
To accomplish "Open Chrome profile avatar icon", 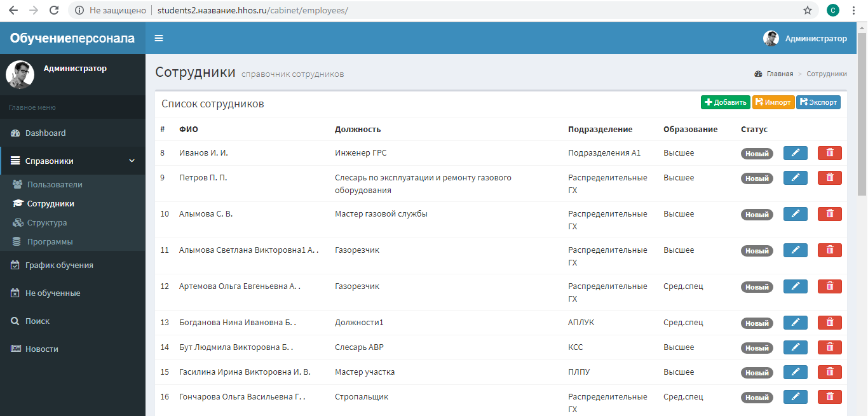I will pyautogui.click(x=832, y=10).
